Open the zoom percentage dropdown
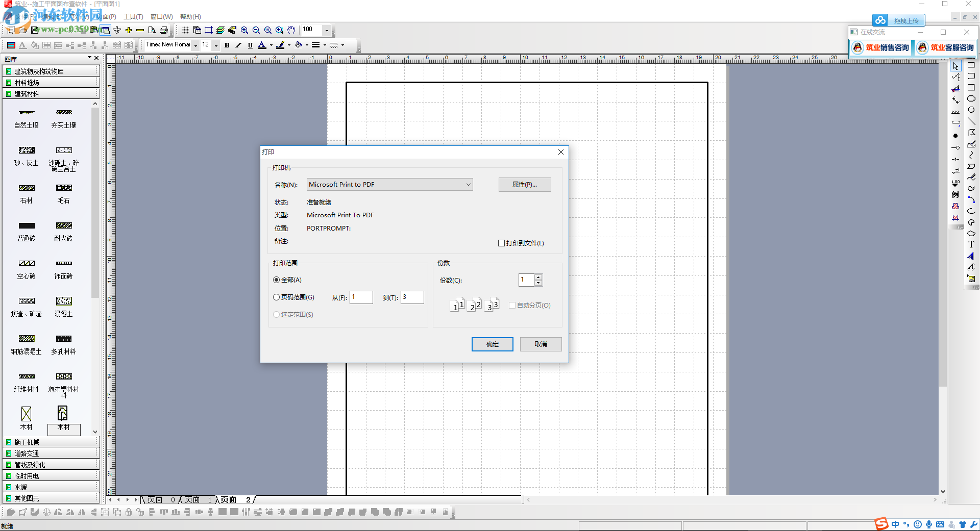This screenshot has width=980, height=531. (327, 30)
